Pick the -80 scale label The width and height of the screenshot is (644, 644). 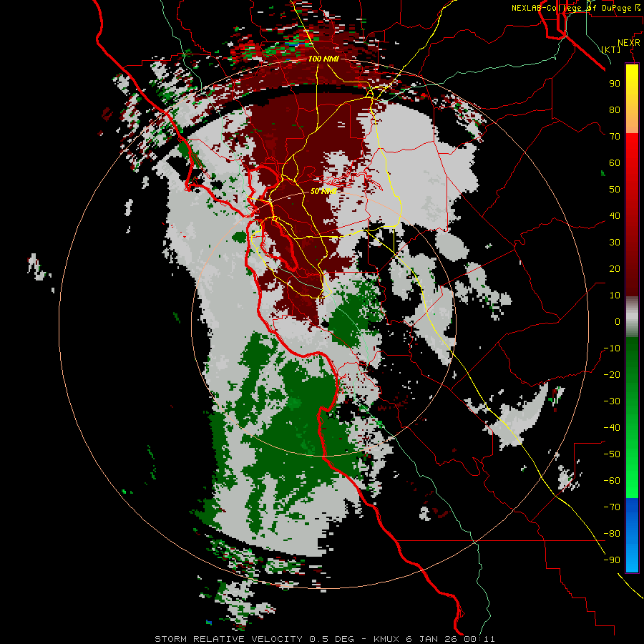click(x=612, y=534)
